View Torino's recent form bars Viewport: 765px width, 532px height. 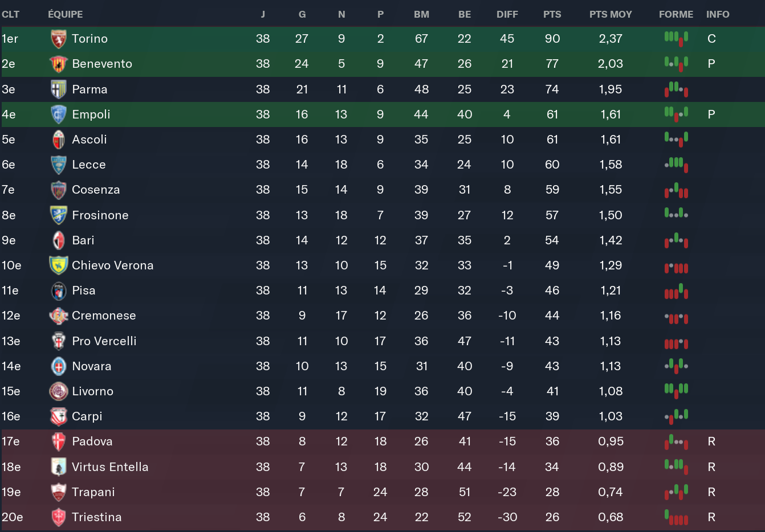[676, 38]
